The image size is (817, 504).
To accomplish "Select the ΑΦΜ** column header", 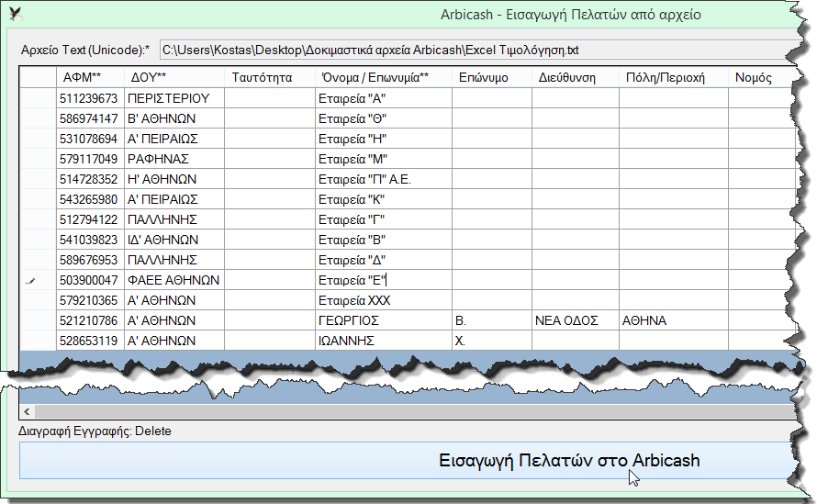I will click(x=90, y=78).
